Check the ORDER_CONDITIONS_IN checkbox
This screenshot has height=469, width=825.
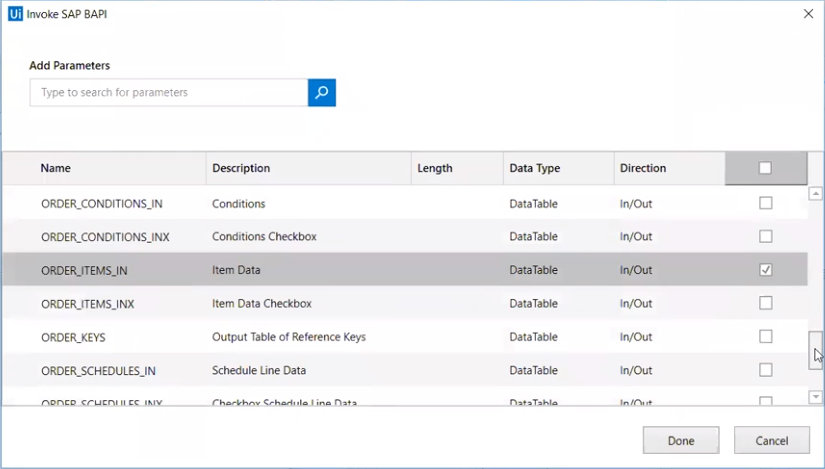[766, 203]
